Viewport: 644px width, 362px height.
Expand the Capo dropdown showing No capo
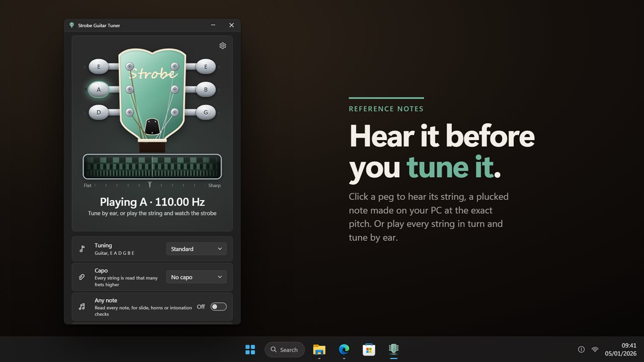(x=196, y=277)
